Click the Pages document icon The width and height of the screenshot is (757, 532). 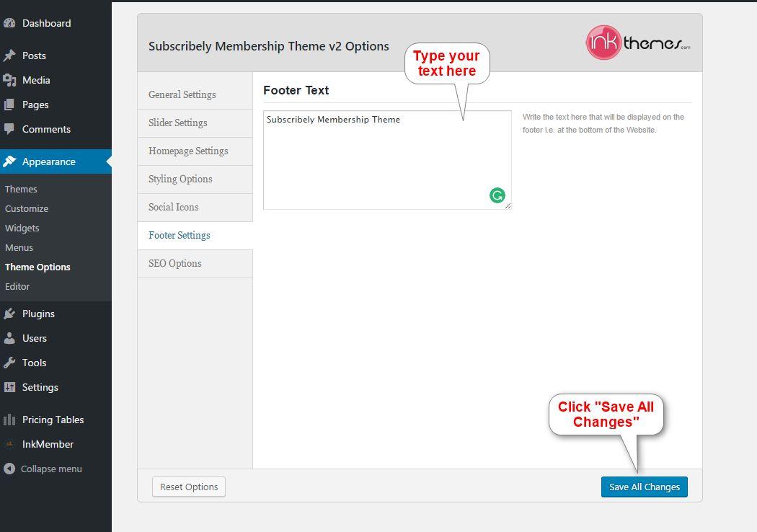pyautogui.click(x=9, y=105)
